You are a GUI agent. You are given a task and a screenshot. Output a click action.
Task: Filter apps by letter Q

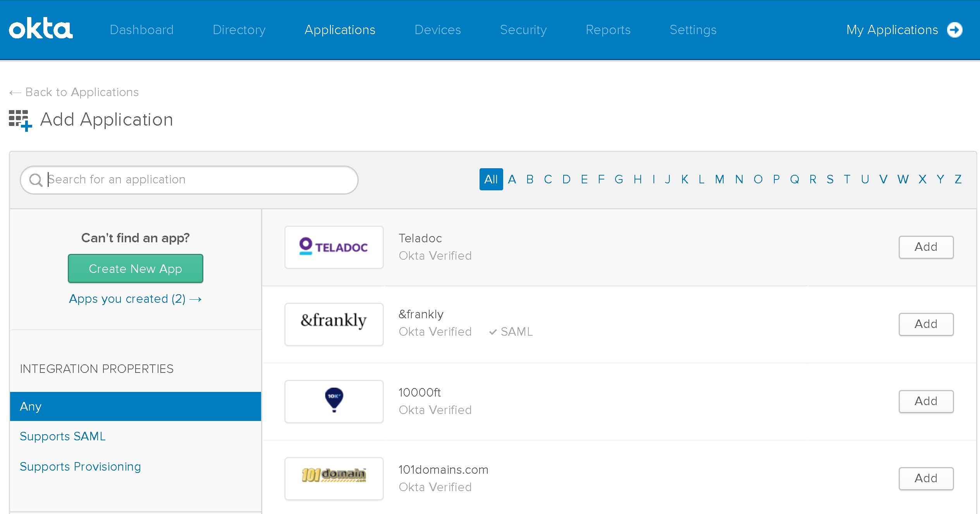pos(794,179)
